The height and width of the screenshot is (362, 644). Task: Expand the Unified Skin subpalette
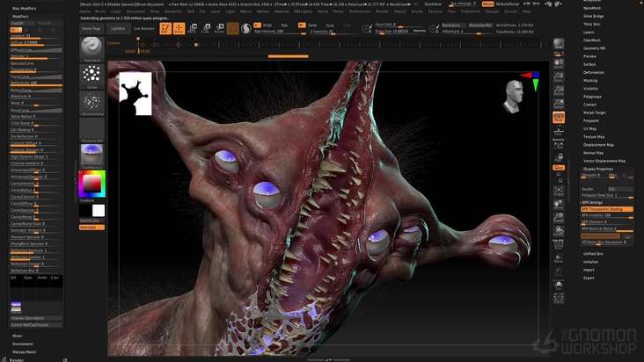(593, 254)
